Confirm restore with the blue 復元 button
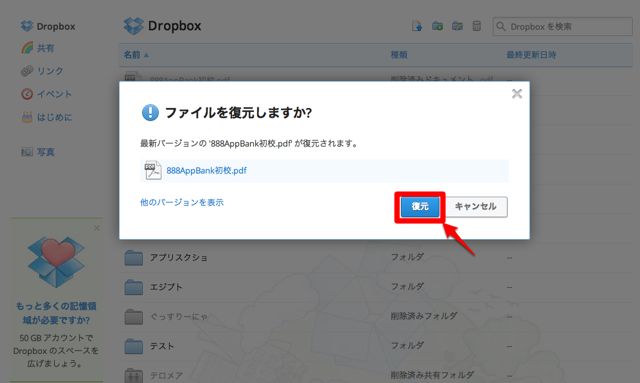 click(x=420, y=207)
